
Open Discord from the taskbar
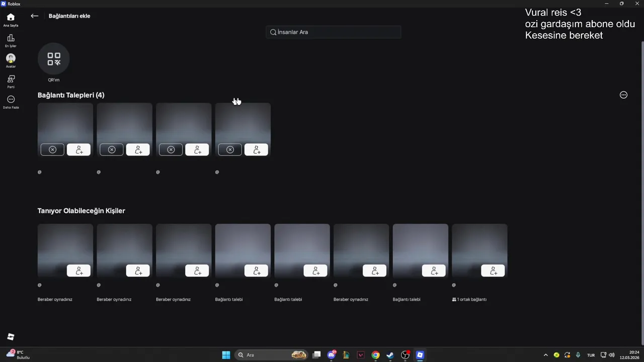pyautogui.click(x=332, y=355)
